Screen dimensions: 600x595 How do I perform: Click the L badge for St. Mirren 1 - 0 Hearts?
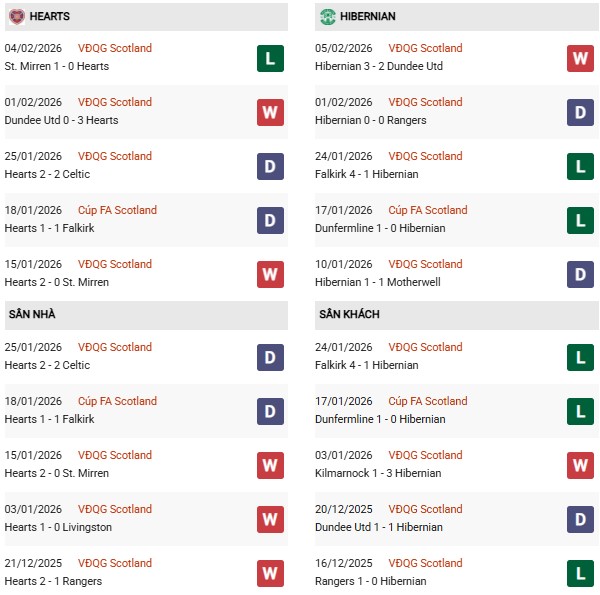[x=270, y=58]
